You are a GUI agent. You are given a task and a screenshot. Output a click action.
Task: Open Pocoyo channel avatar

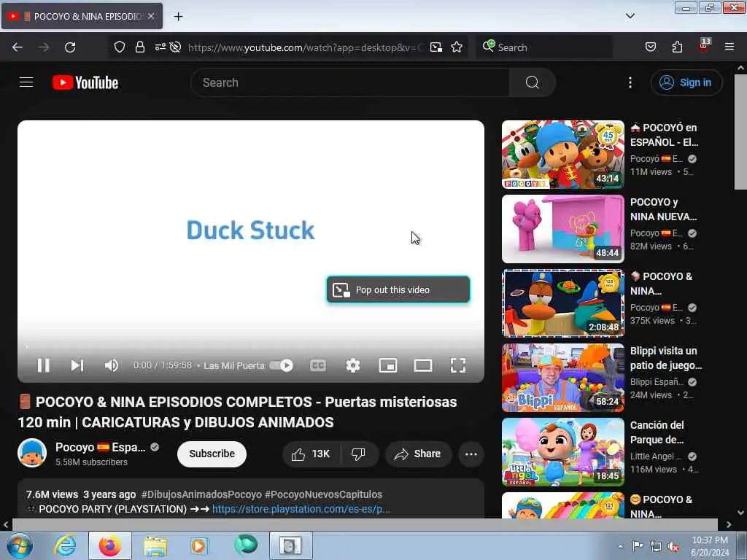(32, 453)
